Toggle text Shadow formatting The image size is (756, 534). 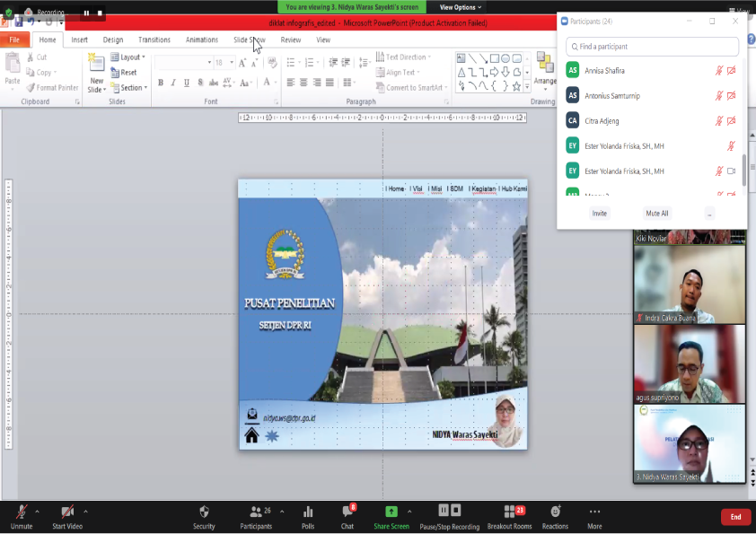click(x=200, y=83)
